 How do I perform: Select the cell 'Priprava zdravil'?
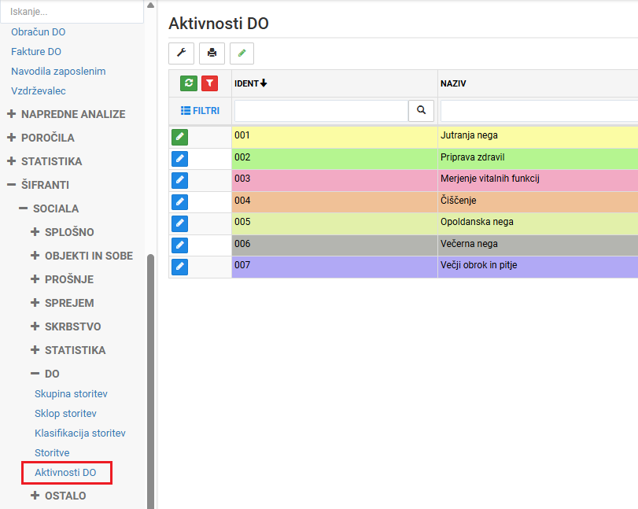coord(538,159)
